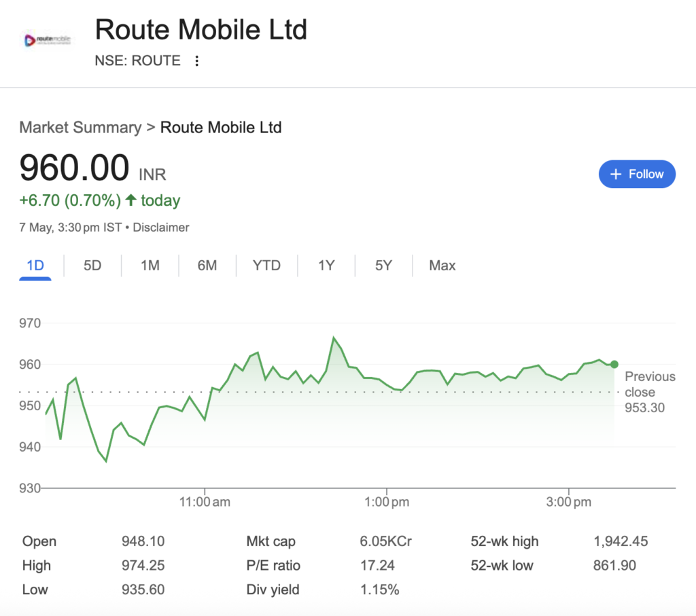Click the 930 y-axis label
The image size is (696, 616).
tap(30, 488)
